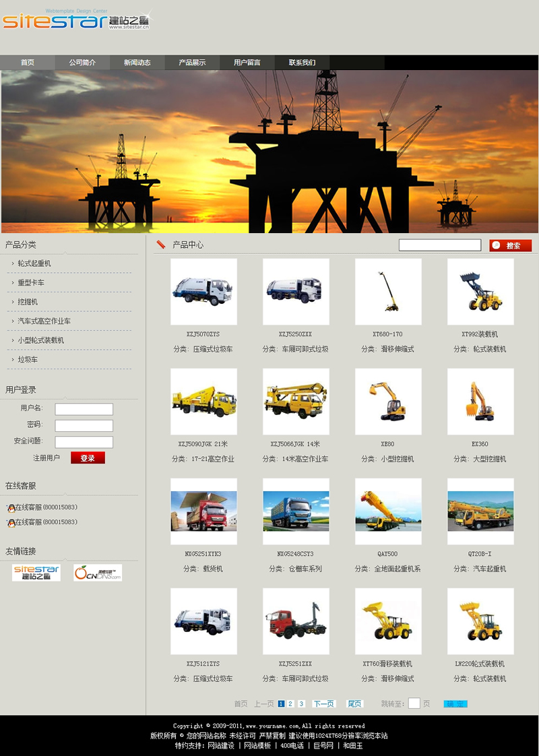This screenshot has width=539, height=756.
Task: Open the 产品展示 navigation tab
Action: pyautogui.click(x=192, y=63)
